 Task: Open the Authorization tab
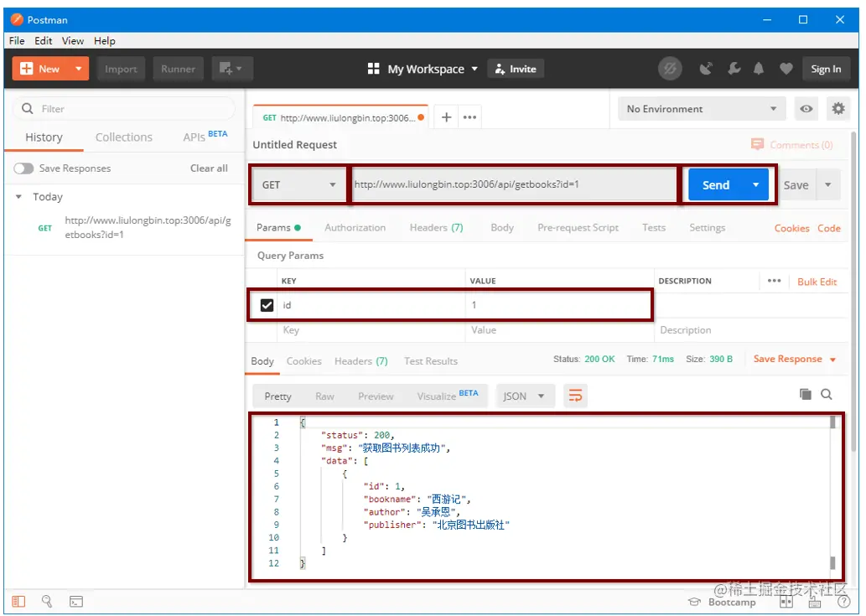pos(355,227)
